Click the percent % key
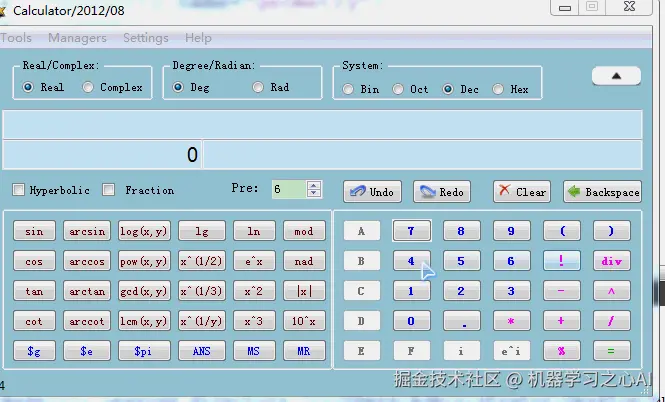 [x=562, y=351]
